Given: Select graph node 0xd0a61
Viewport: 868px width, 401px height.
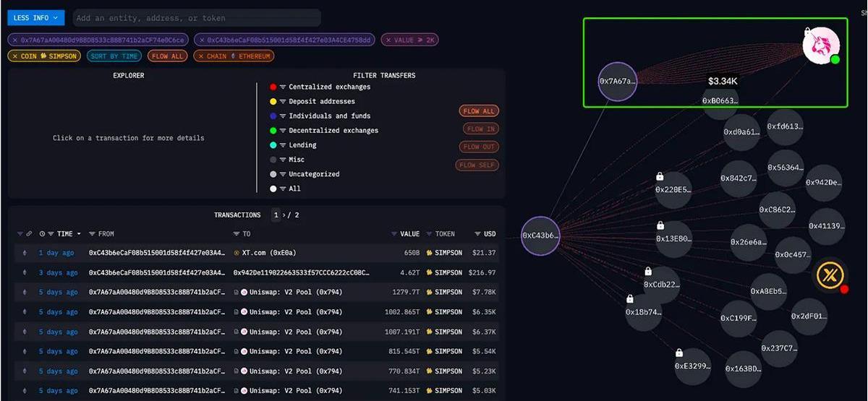Looking at the screenshot, I should 742,132.
